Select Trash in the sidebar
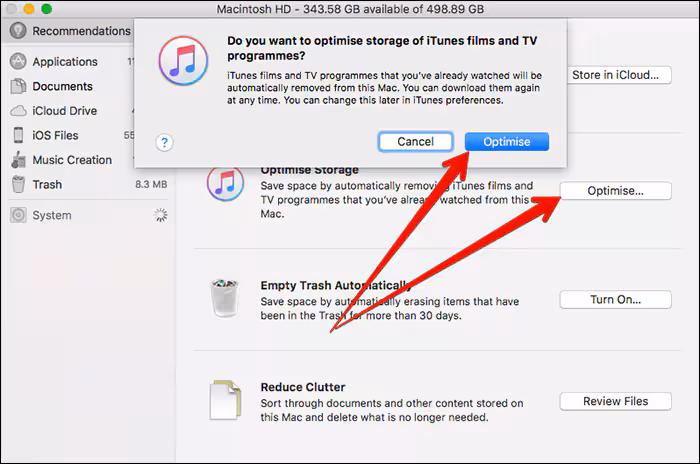Viewport: 700px width, 464px height. click(87, 184)
